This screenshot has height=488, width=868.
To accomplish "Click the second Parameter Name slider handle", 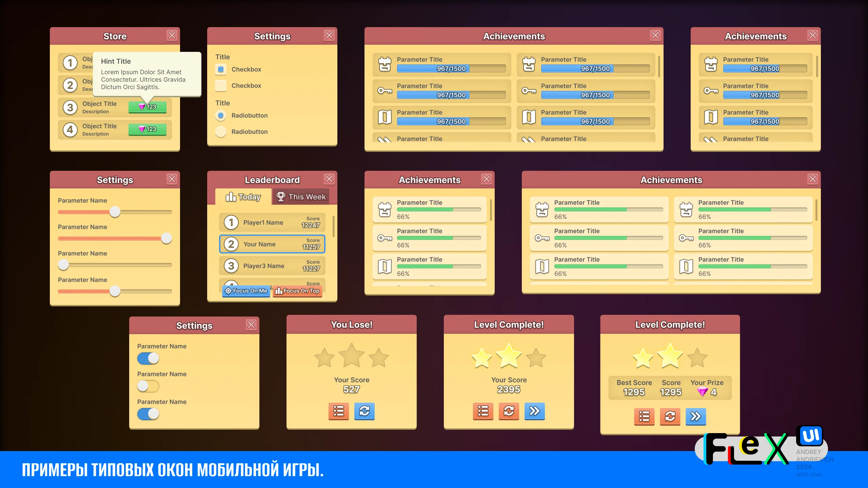I will (166, 238).
